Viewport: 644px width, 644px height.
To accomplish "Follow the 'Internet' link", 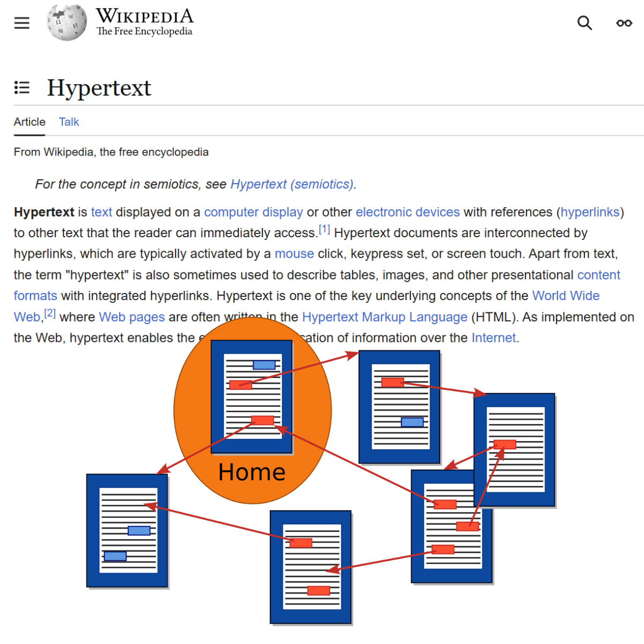I will point(494,338).
